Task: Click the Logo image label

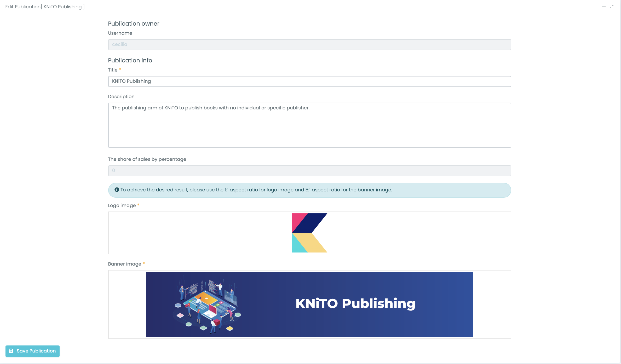Action: (x=122, y=206)
